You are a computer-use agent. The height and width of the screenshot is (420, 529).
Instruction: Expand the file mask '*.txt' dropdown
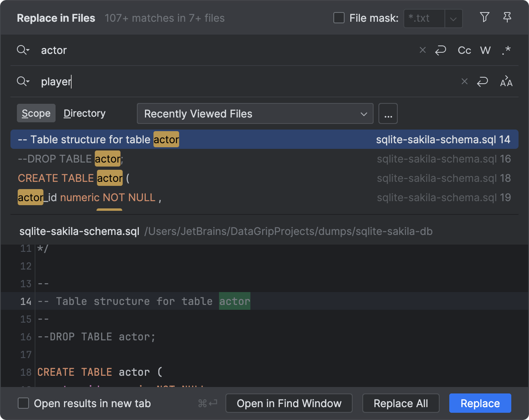coord(454,19)
